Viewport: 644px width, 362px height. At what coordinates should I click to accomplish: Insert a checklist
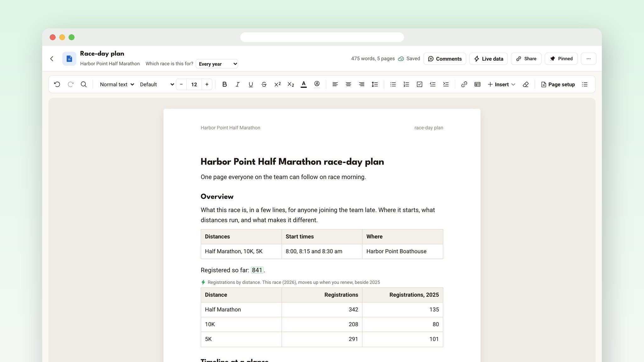419,84
